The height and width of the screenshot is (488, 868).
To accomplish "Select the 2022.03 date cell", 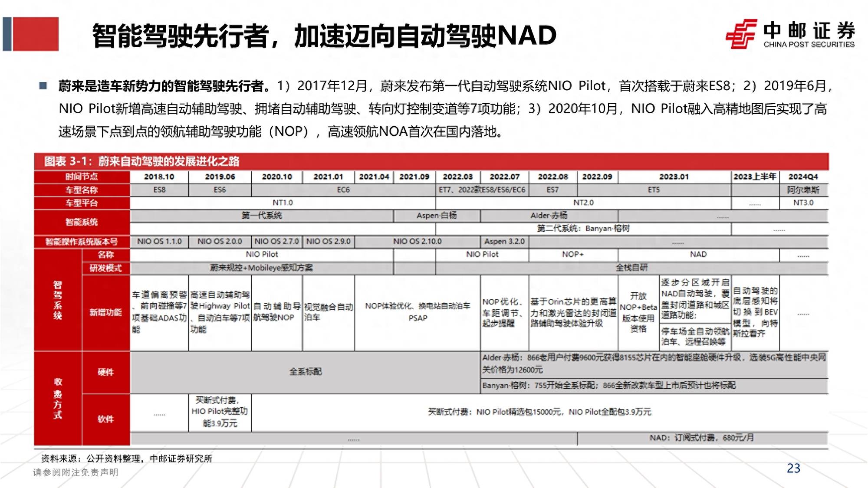I will 458,177.
